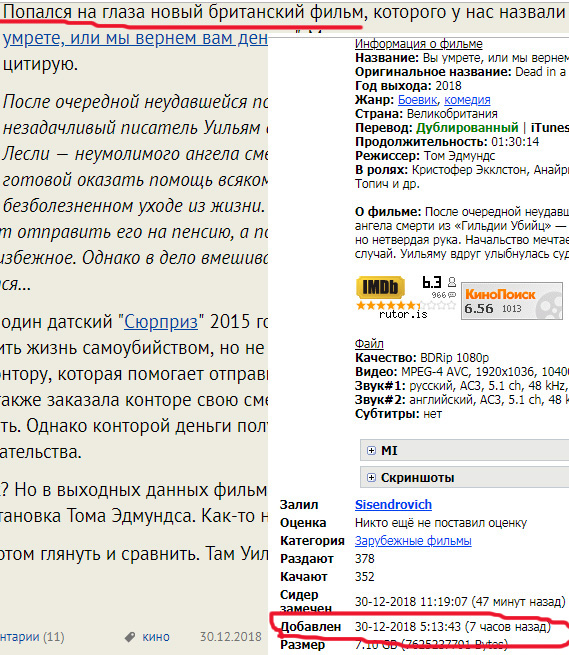Open the комедия genre link

pyautogui.click(x=467, y=100)
